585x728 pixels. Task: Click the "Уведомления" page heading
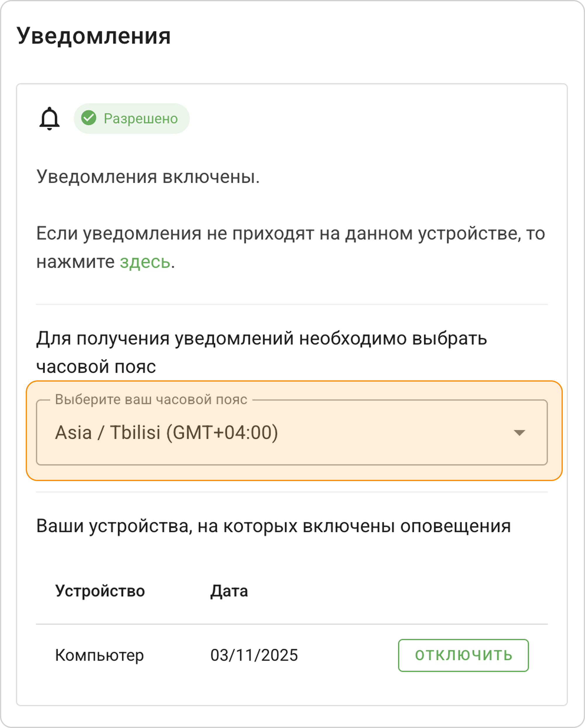[x=94, y=36]
